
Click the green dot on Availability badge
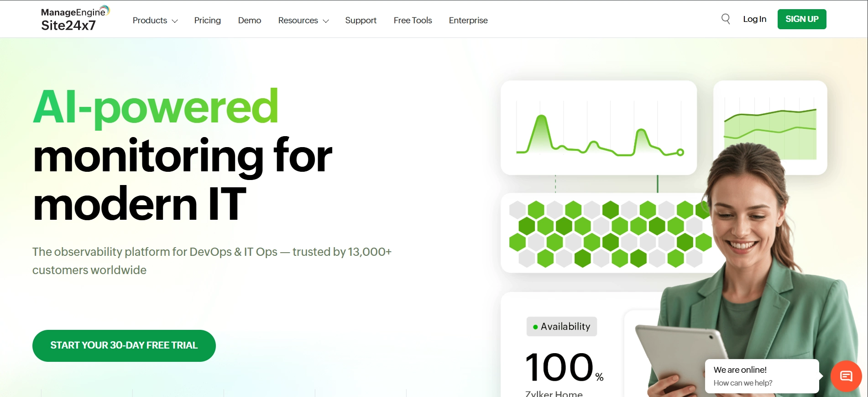[x=535, y=327]
